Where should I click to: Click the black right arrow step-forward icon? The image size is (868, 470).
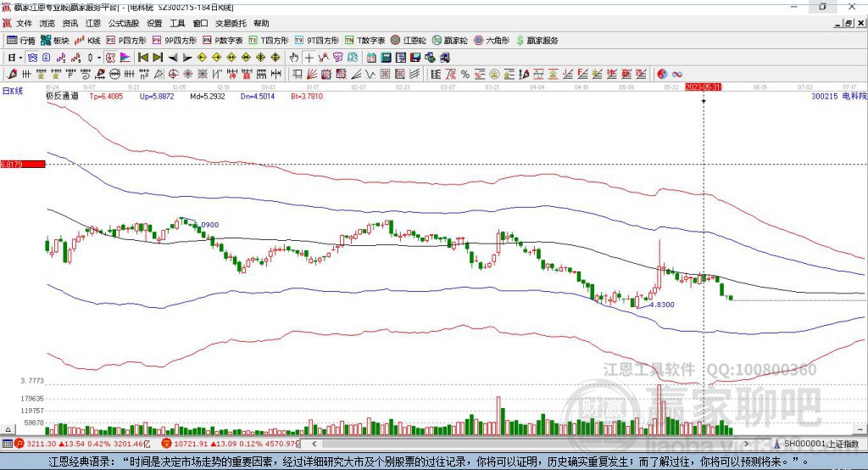click(x=187, y=58)
